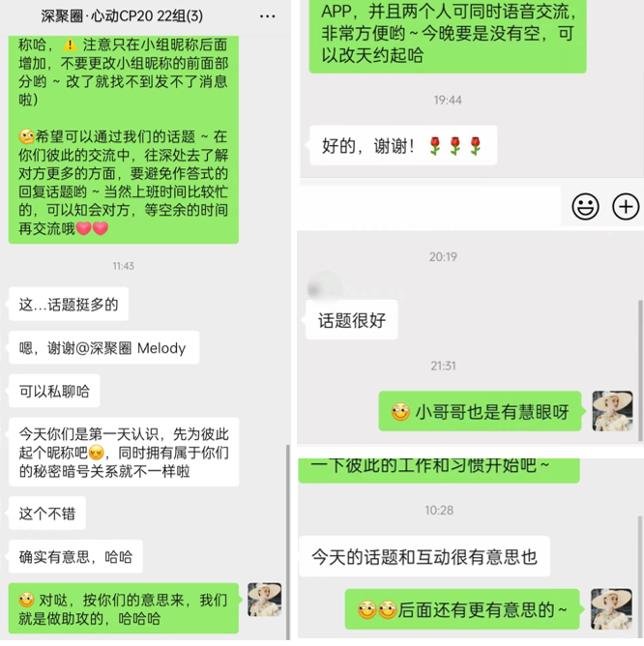Image resolution: width=644 pixels, height=646 pixels.
Task: Tap the 好的，谢谢 roses message
Action: pos(403,146)
